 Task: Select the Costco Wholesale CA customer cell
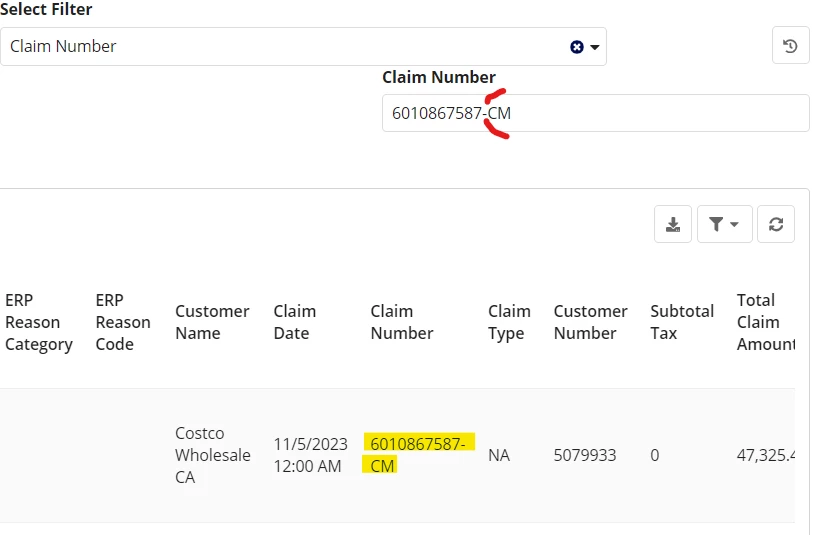click(x=212, y=455)
